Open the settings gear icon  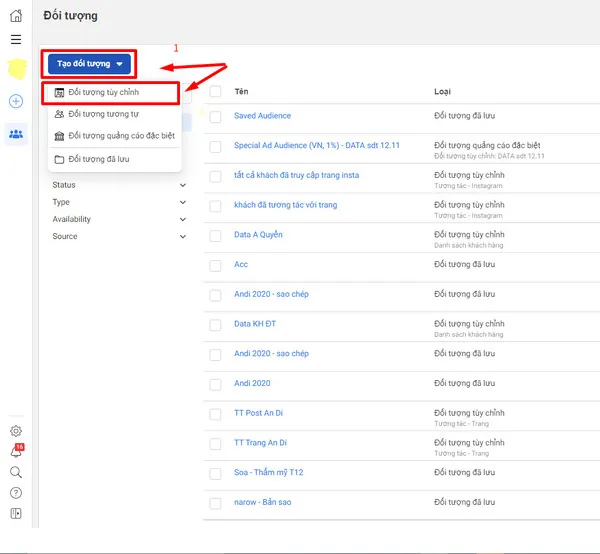click(x=15, y=431)
